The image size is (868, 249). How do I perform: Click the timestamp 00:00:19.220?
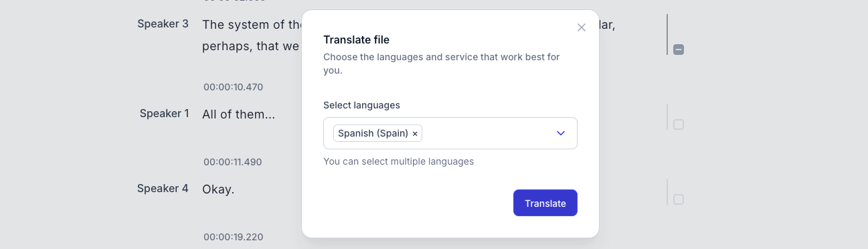[x=234, y=237]
